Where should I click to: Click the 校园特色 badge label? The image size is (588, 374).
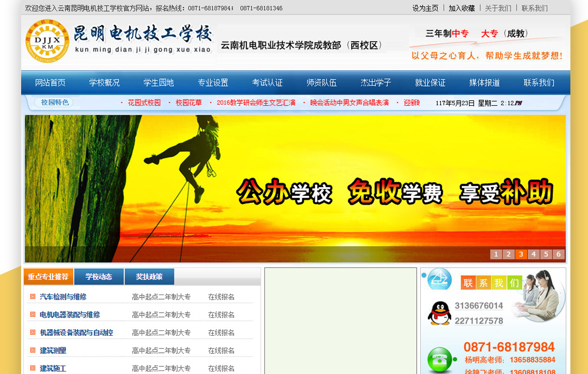(54, 103)
